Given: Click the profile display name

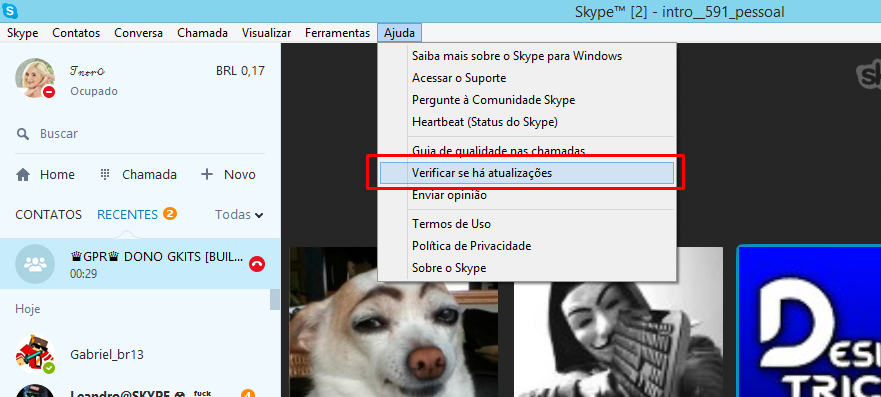Looking at the screenshot, I should coord(88,71).
